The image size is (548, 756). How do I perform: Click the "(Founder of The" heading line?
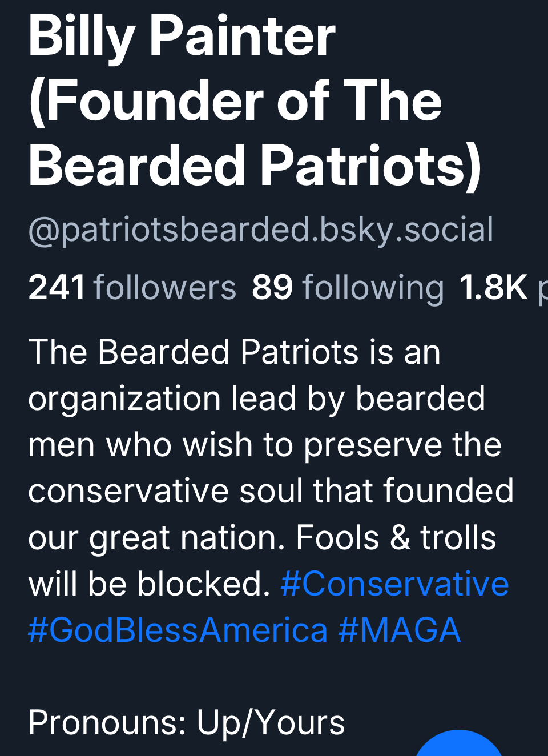click(235, 101)
